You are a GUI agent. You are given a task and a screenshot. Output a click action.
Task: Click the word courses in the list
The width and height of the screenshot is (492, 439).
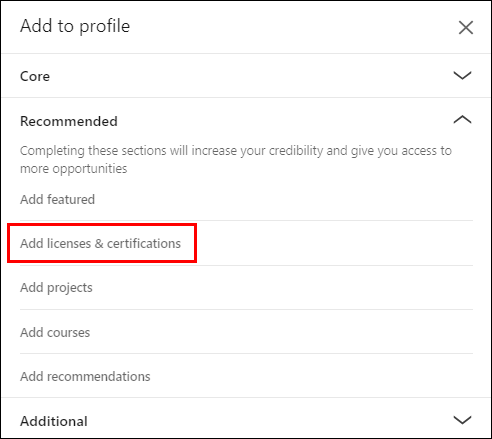pyautogui.click(x=69, y=332)
